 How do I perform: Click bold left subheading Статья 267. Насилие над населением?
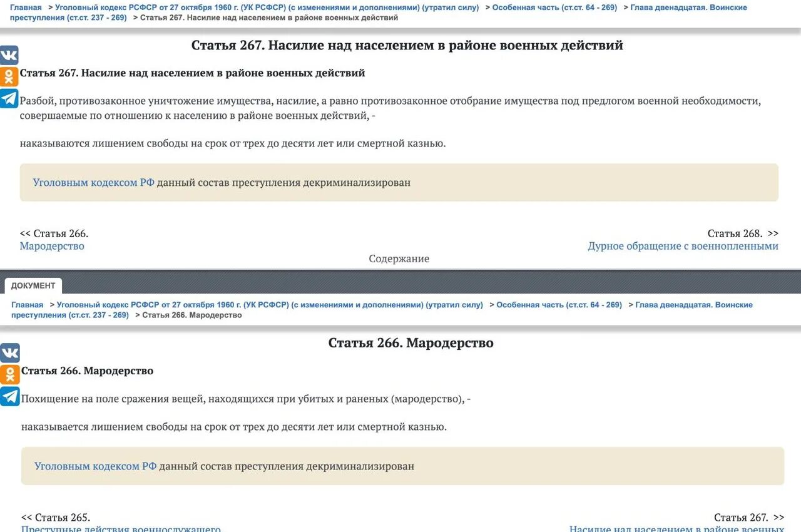point(193,73)
